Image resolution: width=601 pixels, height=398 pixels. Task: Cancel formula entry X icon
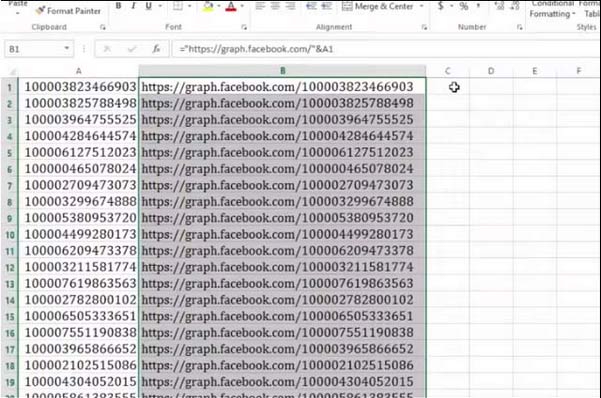tap(107, 49)
